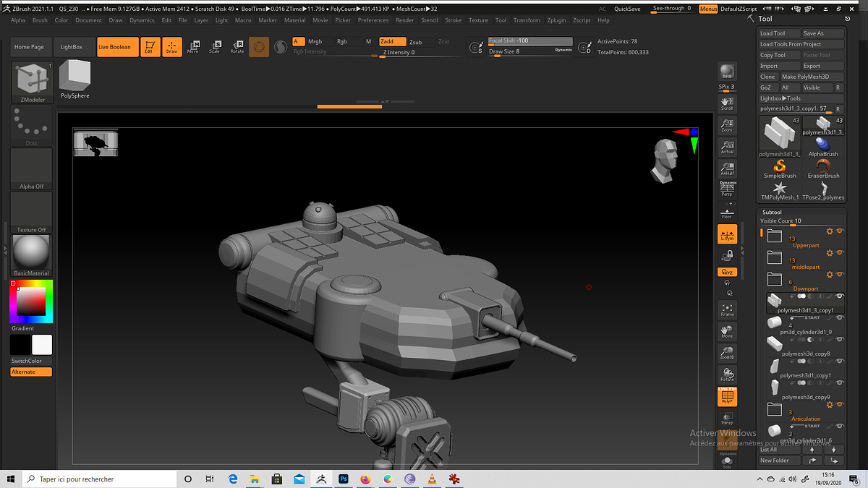
Task: Open the Dots stroke selector
Action: pos(31,126)
